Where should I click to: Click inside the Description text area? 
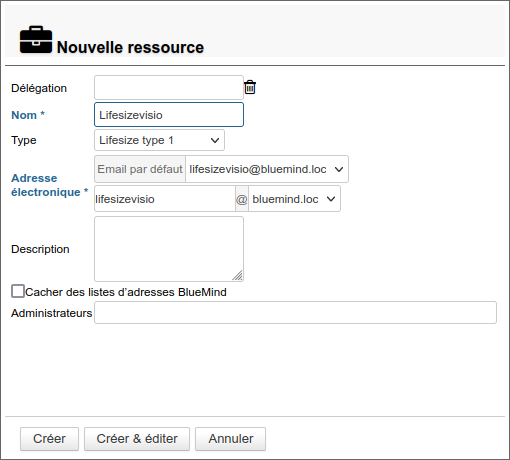(x=169, y=249)
